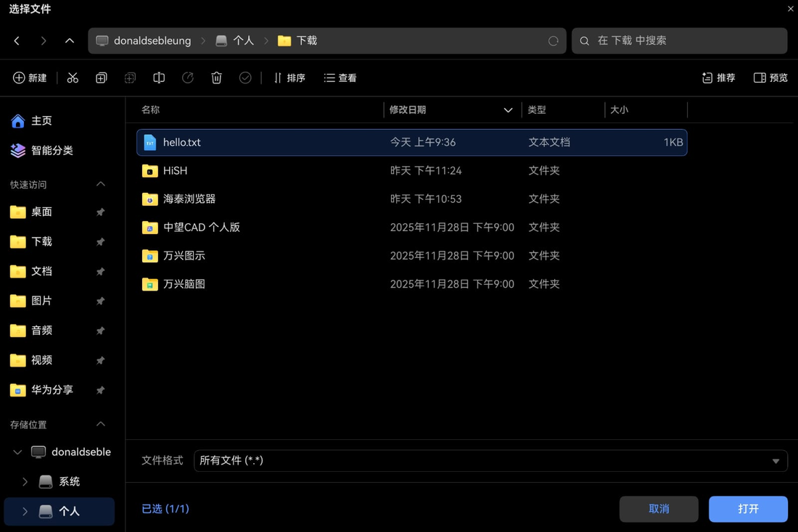This screenshot has height=532, width=798.
Task: Refresh the folder with the toolbar refresh icon
Action: [x=188, y=78]
